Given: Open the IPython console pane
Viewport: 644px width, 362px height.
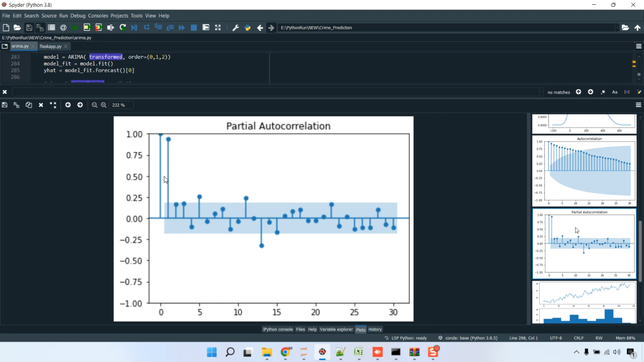Looking at the screenshot, I should [x=278, y=329].
